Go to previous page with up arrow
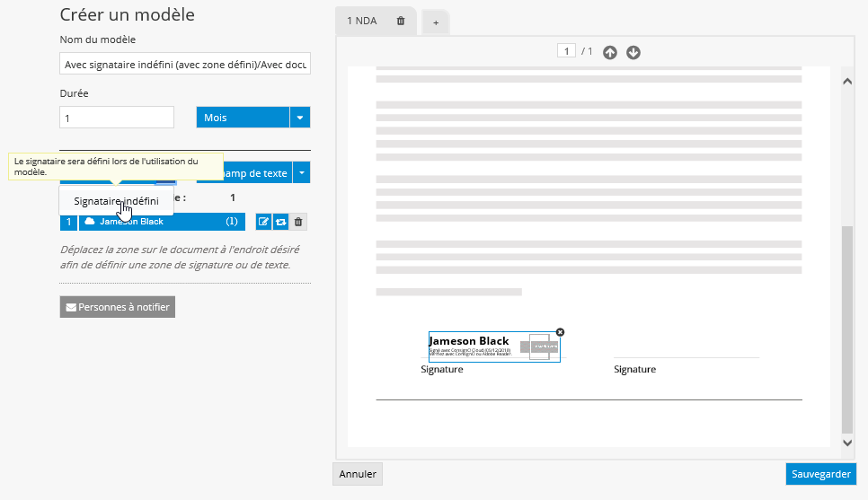 (610, 52)
